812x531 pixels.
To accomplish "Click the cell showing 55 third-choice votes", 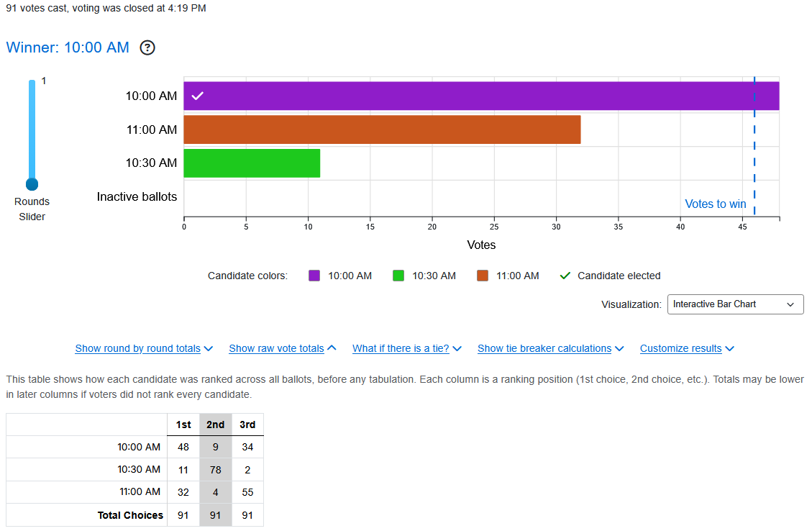I will 247,492.
